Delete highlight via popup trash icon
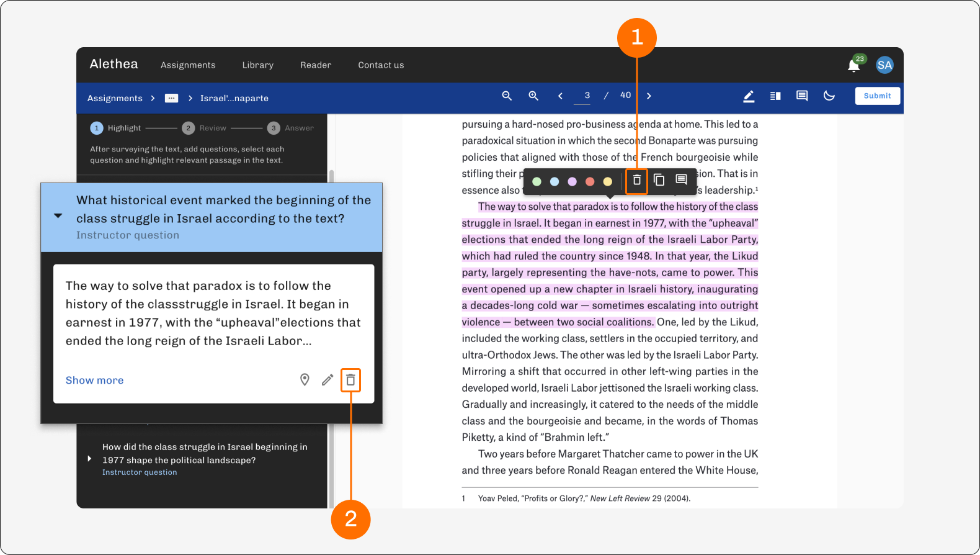This screenshot has height=555, width=980. (x=636, y=180)
